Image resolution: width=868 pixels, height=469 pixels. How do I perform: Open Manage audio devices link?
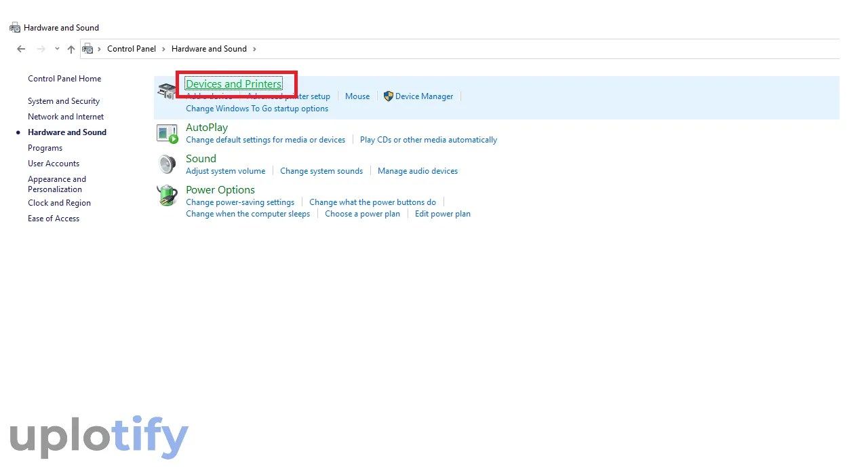[418, 171]
